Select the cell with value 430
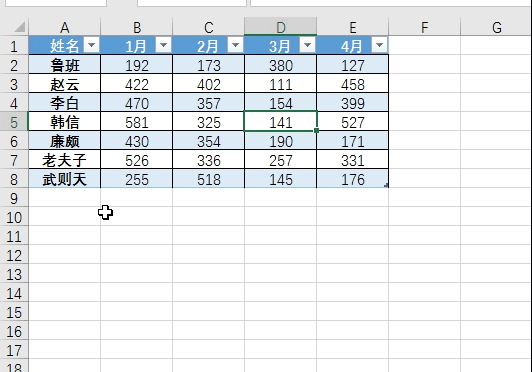Image resolution: width=532 pixels, height=372 pixels. [x=136, y=141]
